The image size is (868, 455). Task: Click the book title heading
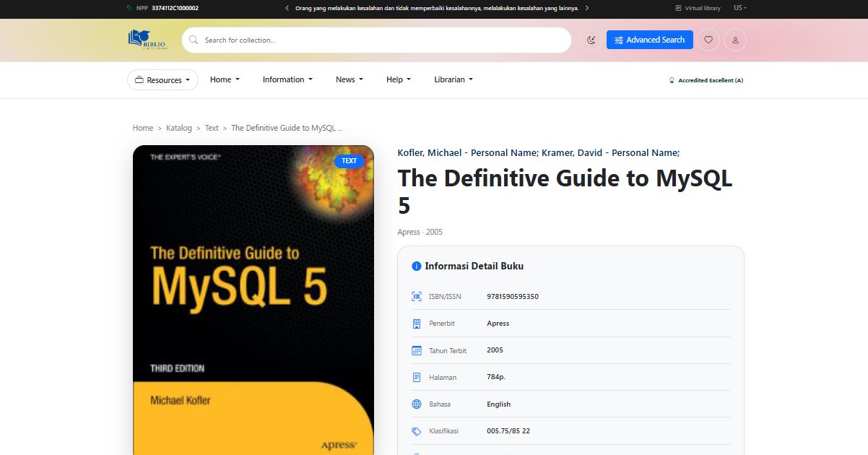click(565, 191)
